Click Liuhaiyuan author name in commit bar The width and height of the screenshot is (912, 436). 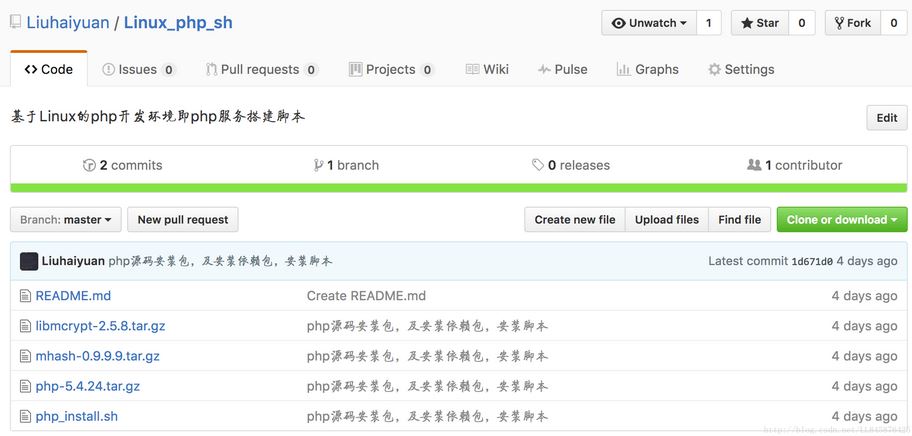[x=73, y=261]
